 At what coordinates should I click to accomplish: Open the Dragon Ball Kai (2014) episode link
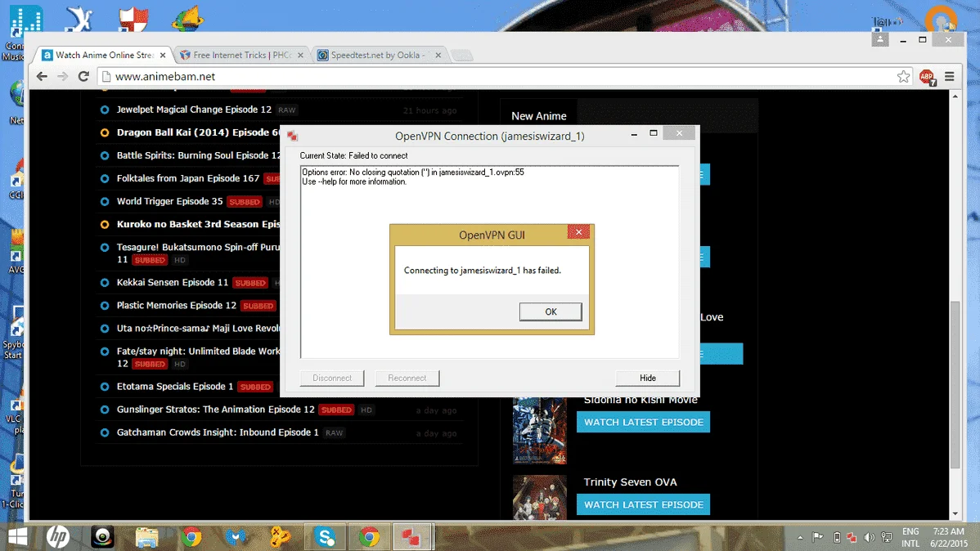pos(197,132)
